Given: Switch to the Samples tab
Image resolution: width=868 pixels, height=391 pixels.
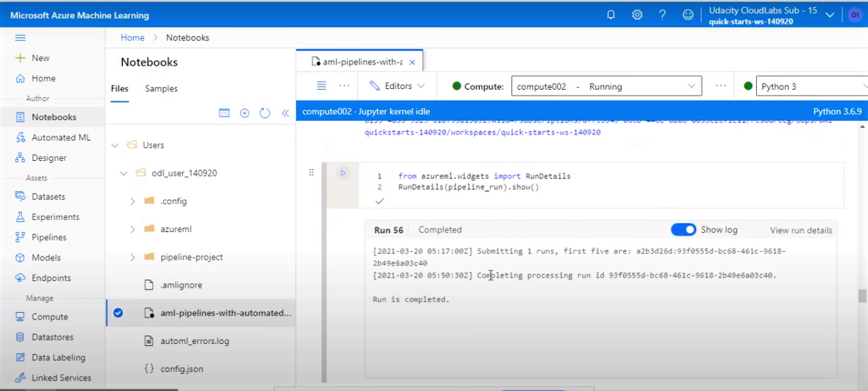Looking at the screenshot, I should pyautogui.click(x=160, y=88).
